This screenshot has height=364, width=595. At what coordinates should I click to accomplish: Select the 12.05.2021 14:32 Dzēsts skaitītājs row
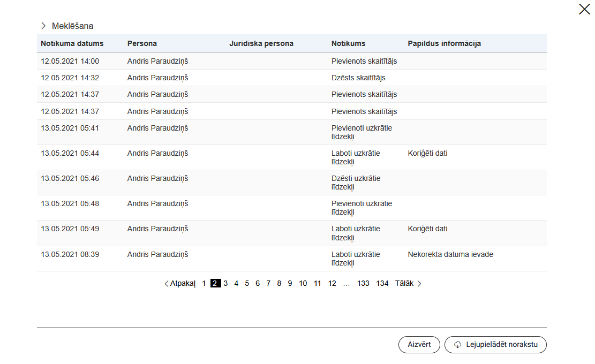[291, 78]
